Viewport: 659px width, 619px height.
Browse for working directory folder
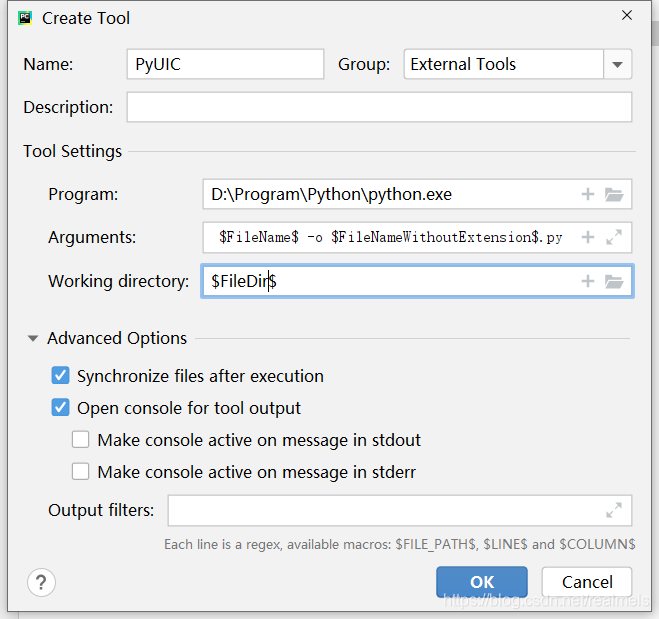point(614,281)
